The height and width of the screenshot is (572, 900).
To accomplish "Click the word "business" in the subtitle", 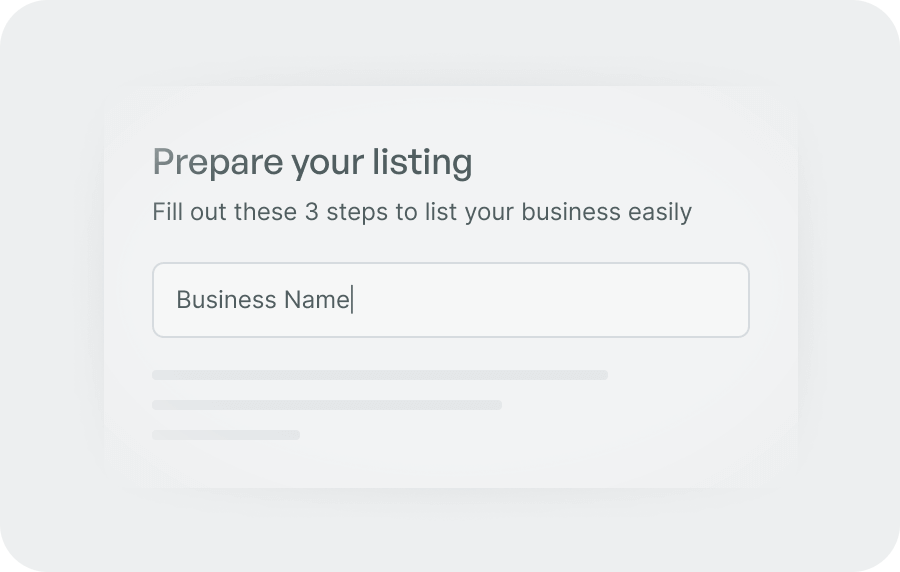I will coord(571,212).
